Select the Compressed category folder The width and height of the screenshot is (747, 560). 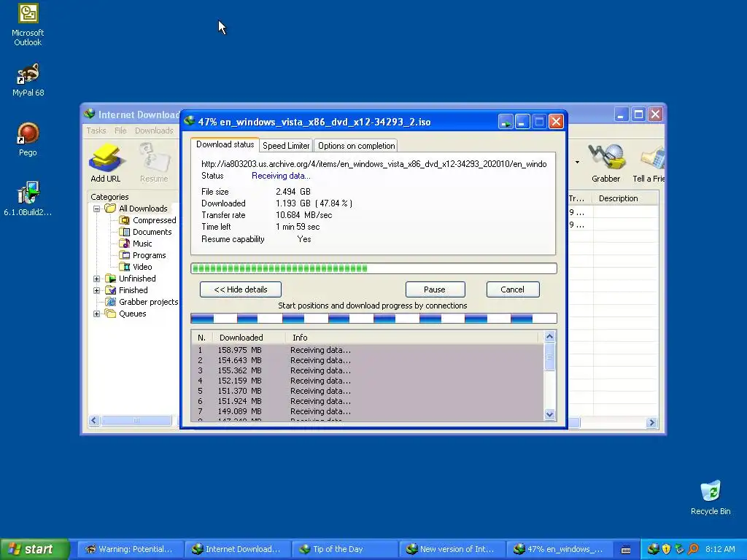[x=147, y=220]
